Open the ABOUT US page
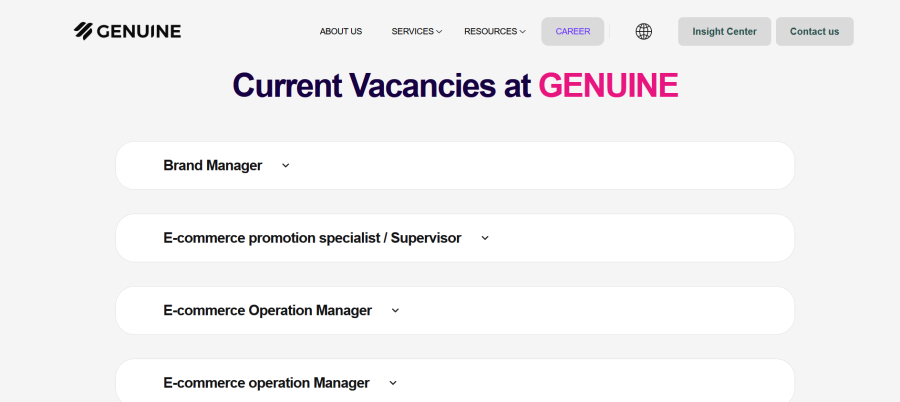900x402 pixels. (341, 31)
